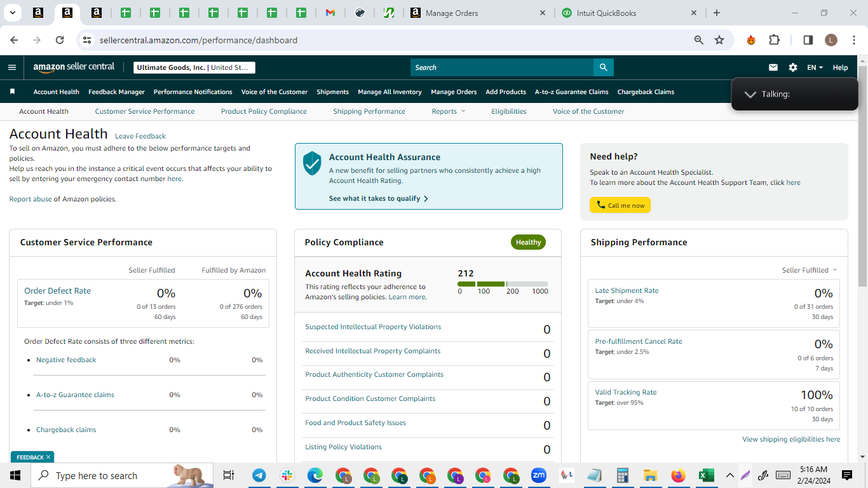
Task: Open the Product Policy Compliance tab
Action: [264, 111]
